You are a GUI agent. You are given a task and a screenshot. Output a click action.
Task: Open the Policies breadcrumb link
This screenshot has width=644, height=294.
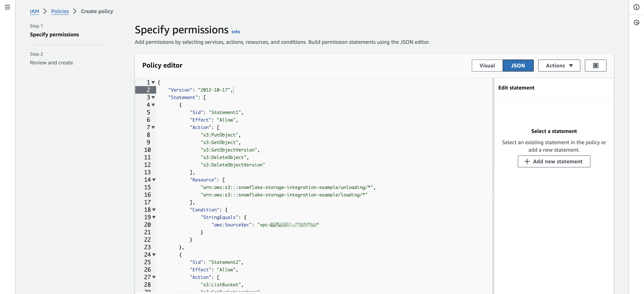click(60, 11)
